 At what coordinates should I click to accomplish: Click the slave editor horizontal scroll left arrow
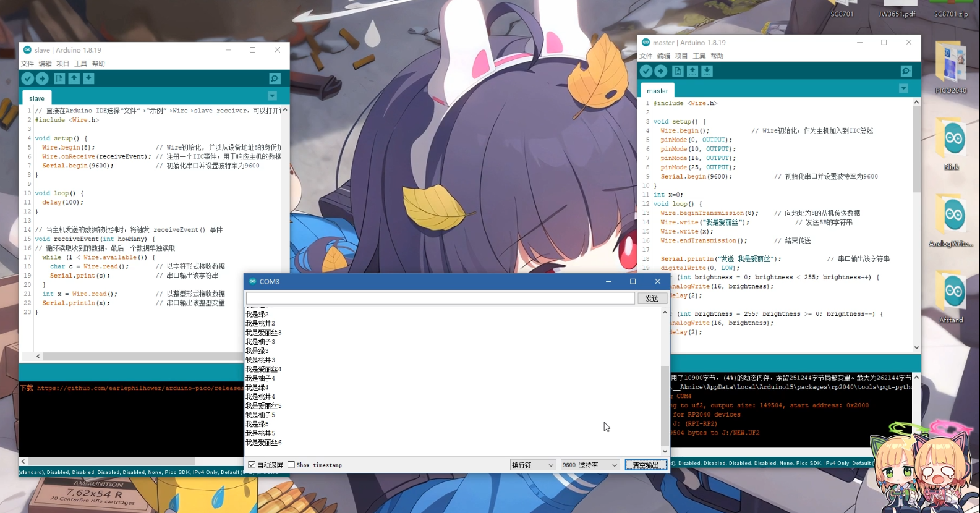click(38, 356)
